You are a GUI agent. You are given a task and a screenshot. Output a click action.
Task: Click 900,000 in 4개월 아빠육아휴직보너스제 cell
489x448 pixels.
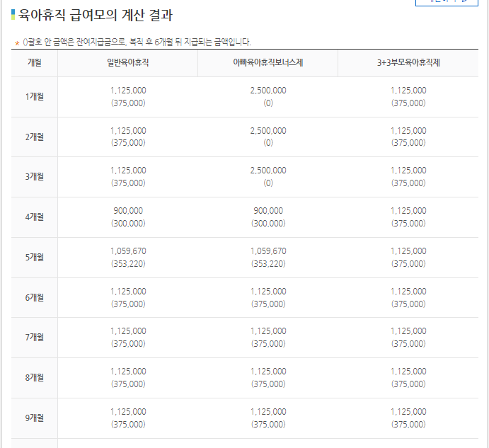(x=268, y=211)
